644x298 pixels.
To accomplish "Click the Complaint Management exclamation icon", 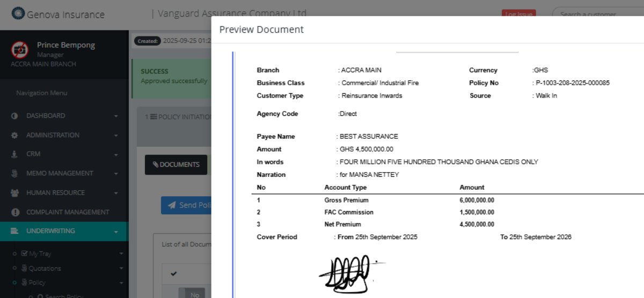I will tap(15, 212).
